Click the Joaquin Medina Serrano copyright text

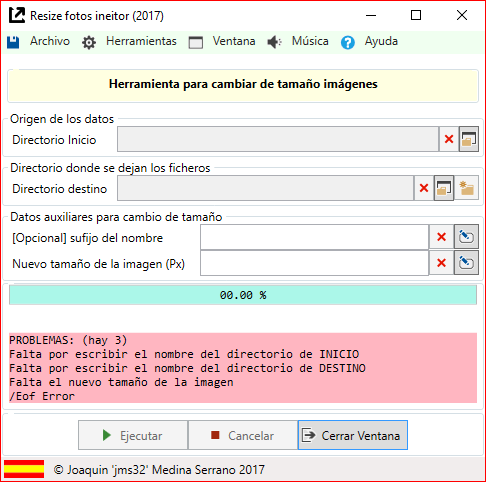[159, 470]
